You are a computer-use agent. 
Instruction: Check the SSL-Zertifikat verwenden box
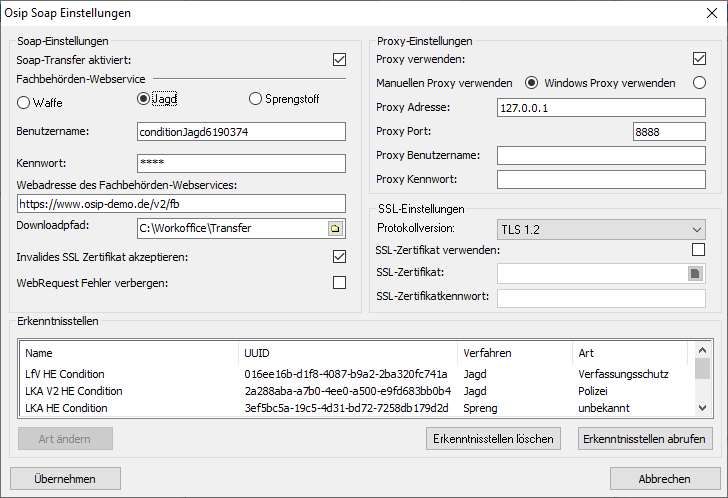click(699, 250)
